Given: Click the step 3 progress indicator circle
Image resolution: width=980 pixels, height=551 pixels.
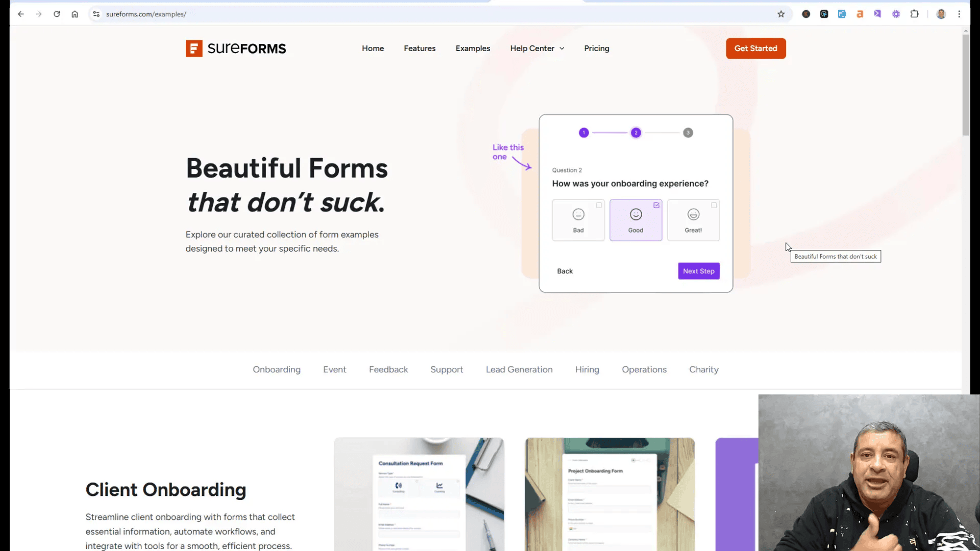Looking at the screenshot, I should click(x=688, y=133).
